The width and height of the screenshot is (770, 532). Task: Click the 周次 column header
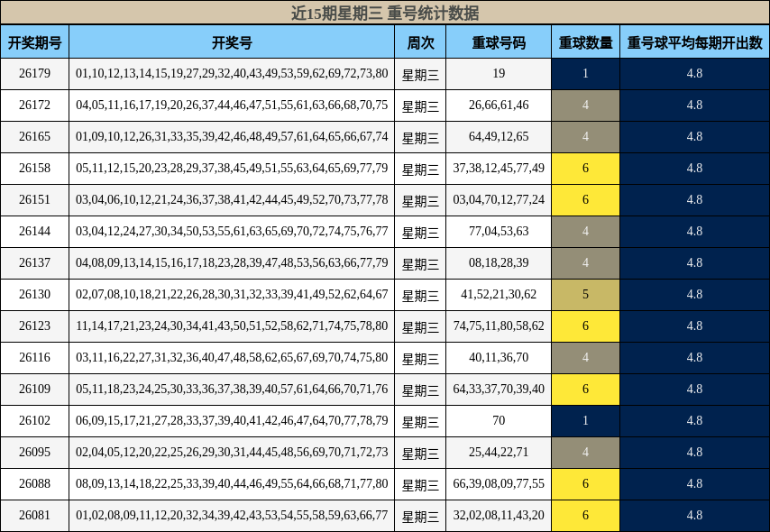[420, 41]
